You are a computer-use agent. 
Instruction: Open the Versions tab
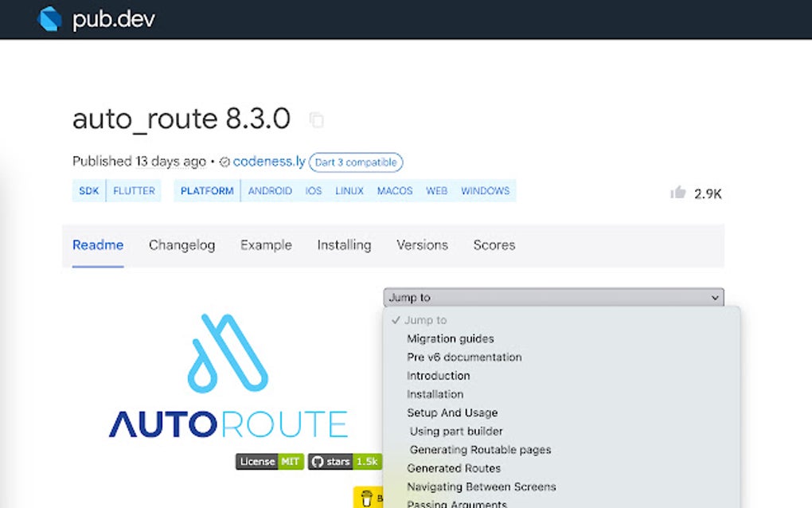(x=422, y=245)
